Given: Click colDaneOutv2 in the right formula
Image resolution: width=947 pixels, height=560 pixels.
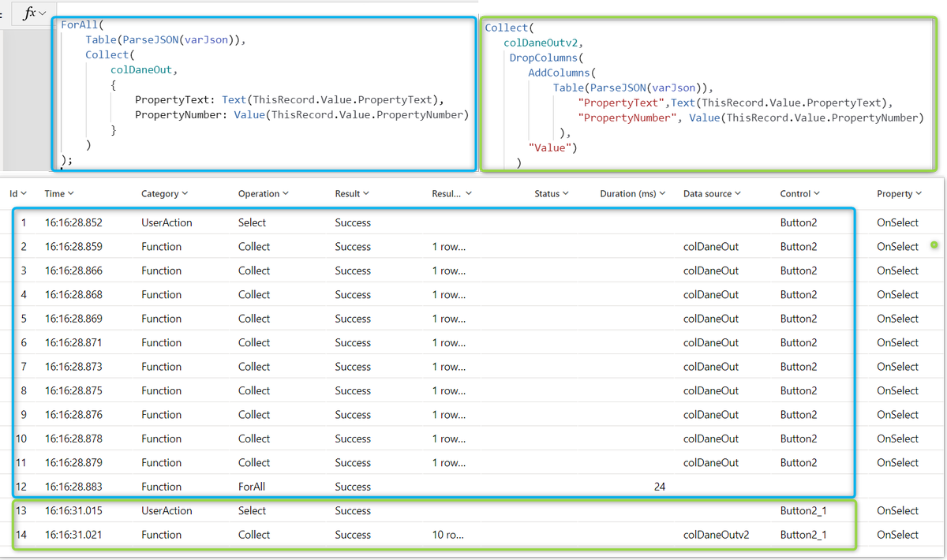Looking at the screenshot, I should pyautogui.click(x=543, y=43).
